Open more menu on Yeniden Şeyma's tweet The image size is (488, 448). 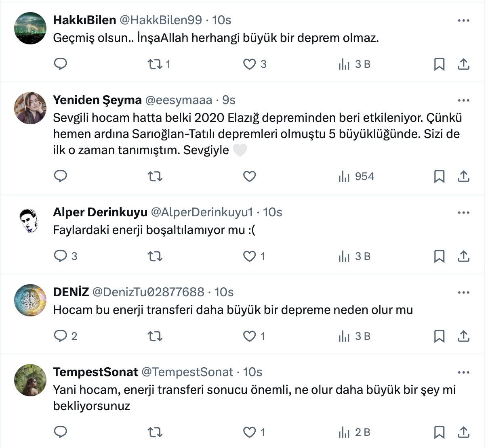point(463,100)
